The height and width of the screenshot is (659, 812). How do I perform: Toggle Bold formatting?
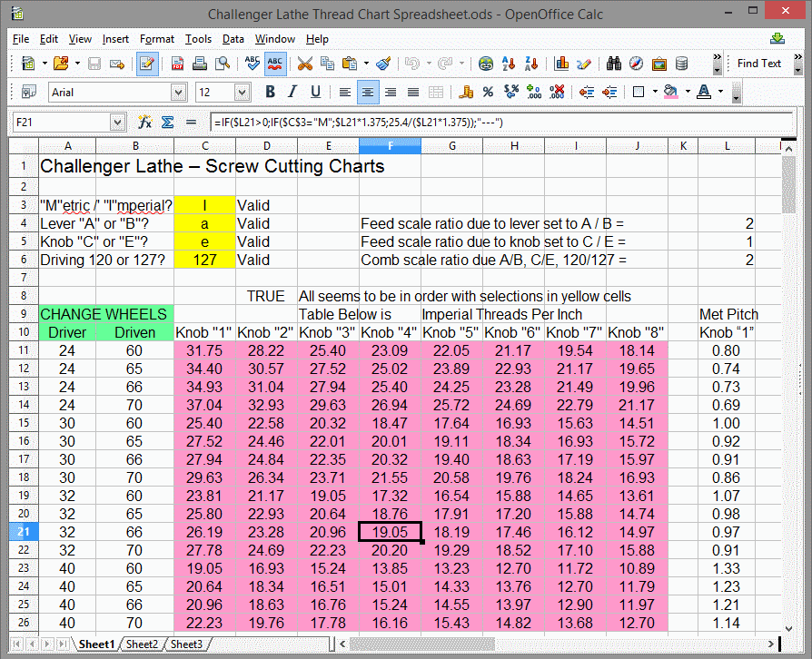[270, 93]
